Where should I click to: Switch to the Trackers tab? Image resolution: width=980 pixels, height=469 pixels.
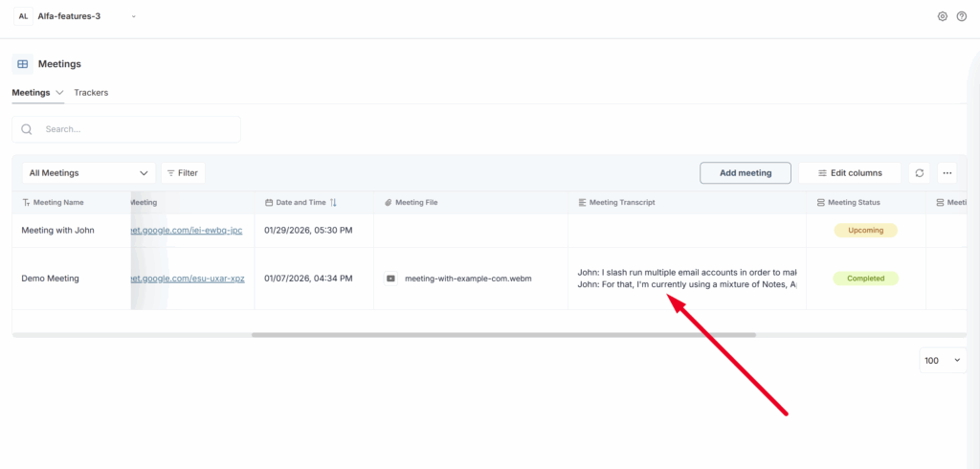pos(91,93)
